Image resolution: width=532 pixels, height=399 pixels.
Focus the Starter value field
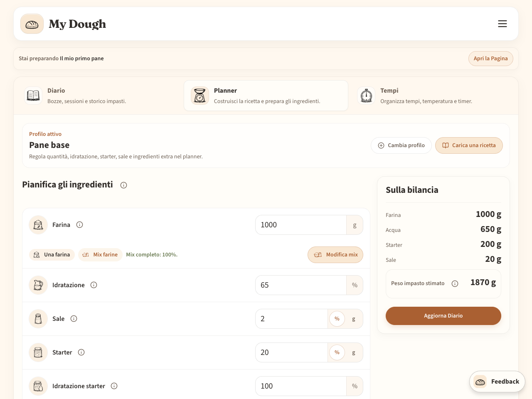tap(292, 352)
